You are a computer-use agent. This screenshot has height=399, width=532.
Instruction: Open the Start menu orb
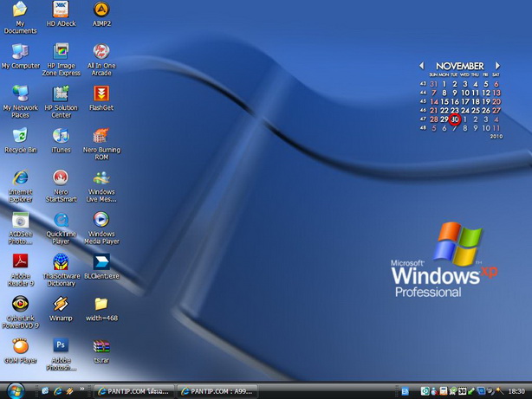(16, 391)
